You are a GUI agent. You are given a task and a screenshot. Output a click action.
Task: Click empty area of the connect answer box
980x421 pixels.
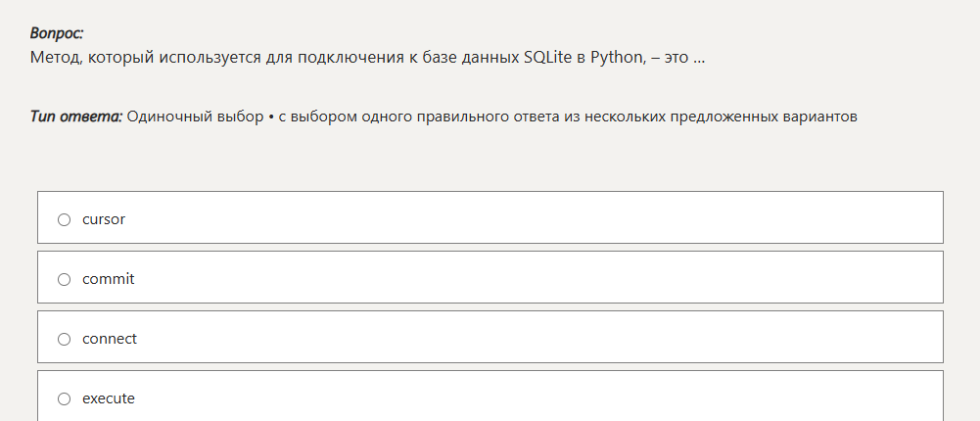click(538, 339)
